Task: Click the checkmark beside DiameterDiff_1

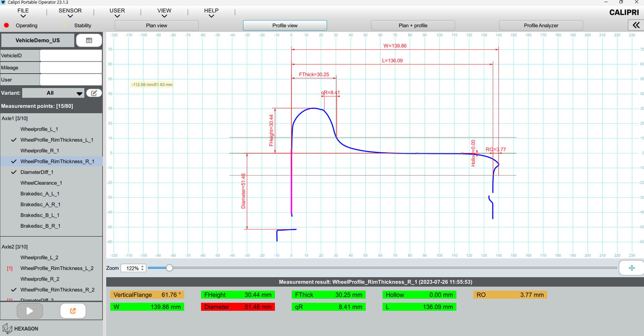Action: [x=14, y=172]
